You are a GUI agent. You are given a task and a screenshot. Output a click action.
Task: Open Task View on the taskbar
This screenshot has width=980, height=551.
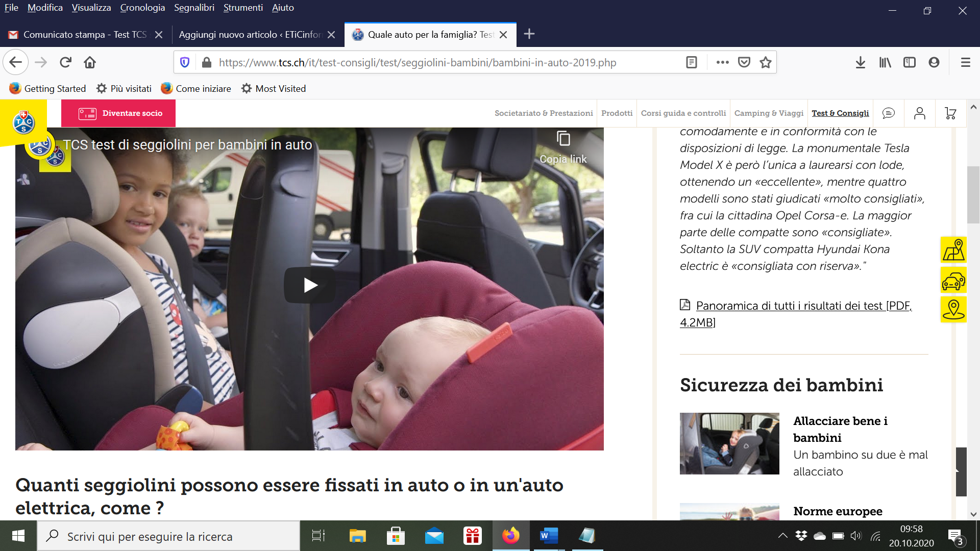(x=318, y=536)
